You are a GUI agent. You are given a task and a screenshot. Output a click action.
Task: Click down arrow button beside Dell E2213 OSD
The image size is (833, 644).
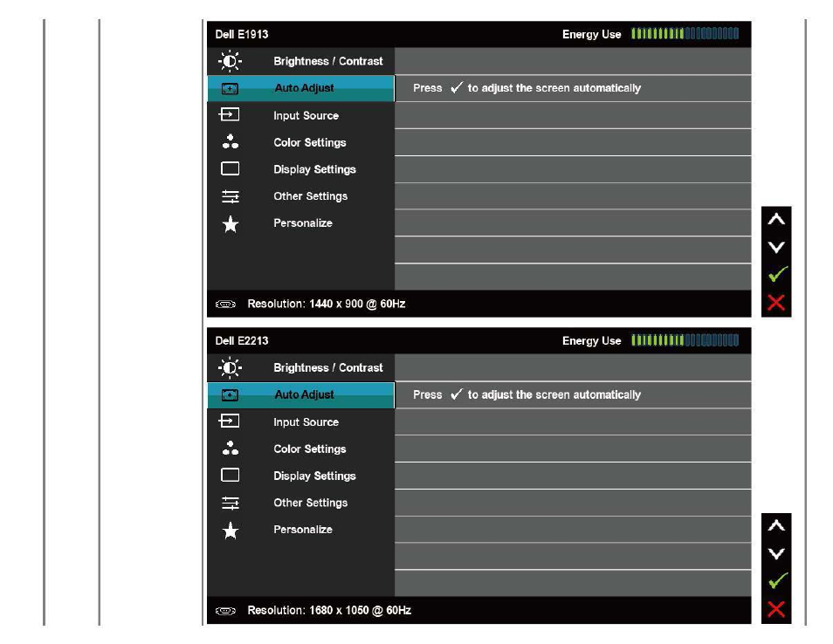(776, 554)
